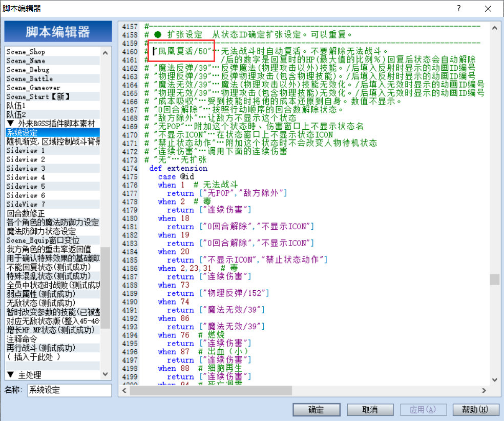
Task: Select the 我方角色的重击率返回值 script
Action: point(53,249)
